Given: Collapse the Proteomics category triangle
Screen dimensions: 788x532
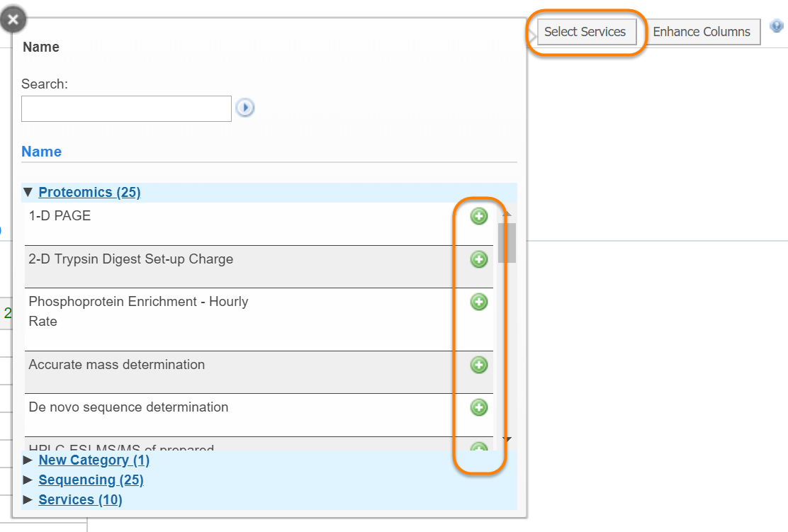Looking at the screenshot, I should tap(28, 192).
